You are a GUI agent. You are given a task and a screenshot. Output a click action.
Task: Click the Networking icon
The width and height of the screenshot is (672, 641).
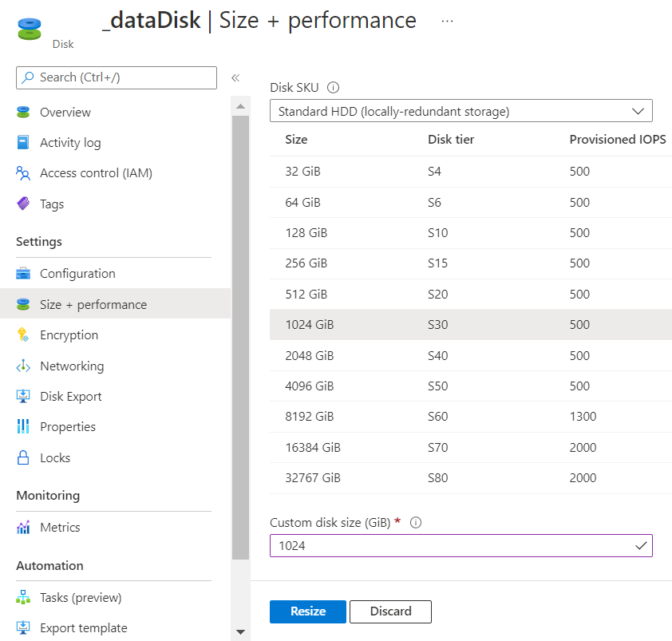(23, 366)
